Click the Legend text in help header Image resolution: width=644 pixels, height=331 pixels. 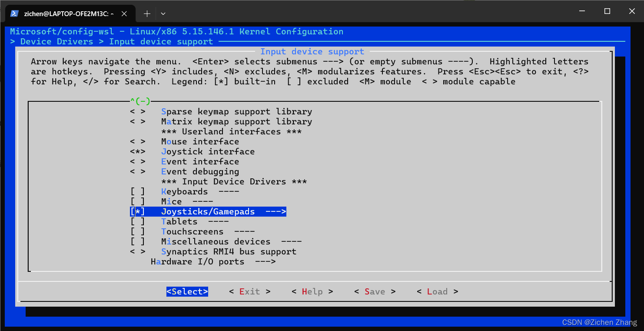click(343, 82)
